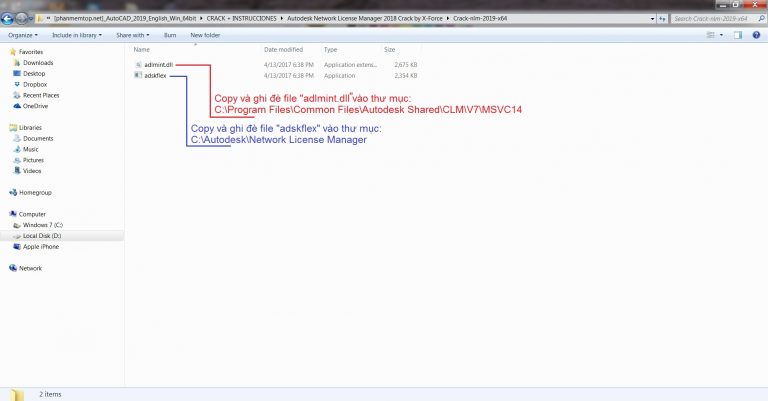Select the adlmint.dll file
Screen dimensions: 768x401
pos(158,65)
